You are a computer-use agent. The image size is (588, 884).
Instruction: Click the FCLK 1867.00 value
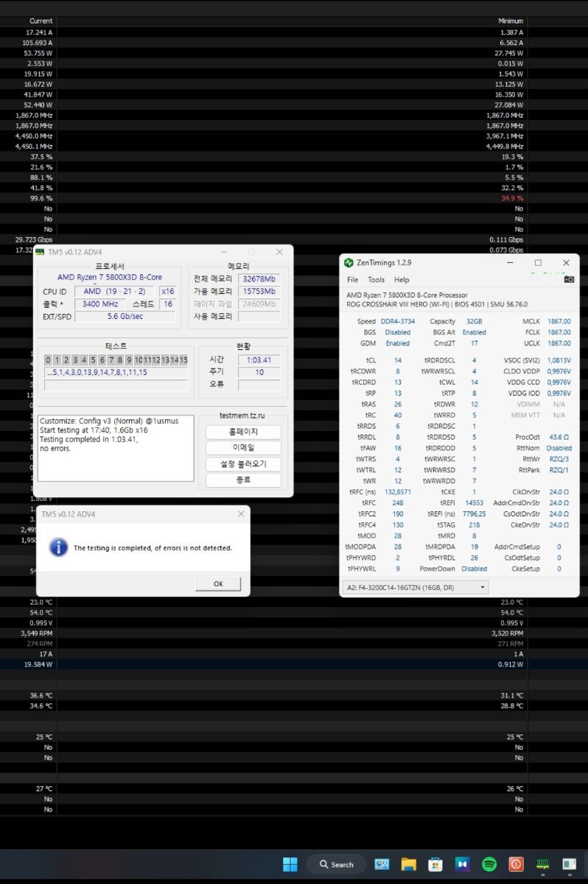pyautogui.click(x=559, y=332)
